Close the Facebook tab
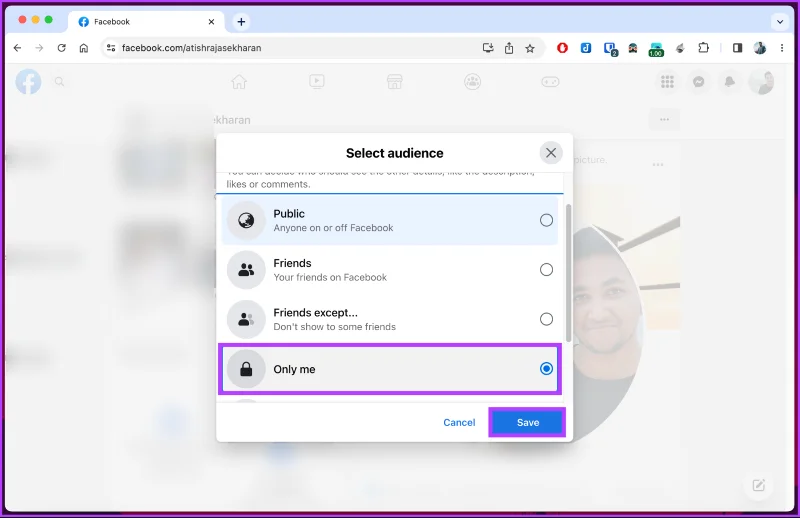This screenshot has width=800, height=518. [211, 21]
